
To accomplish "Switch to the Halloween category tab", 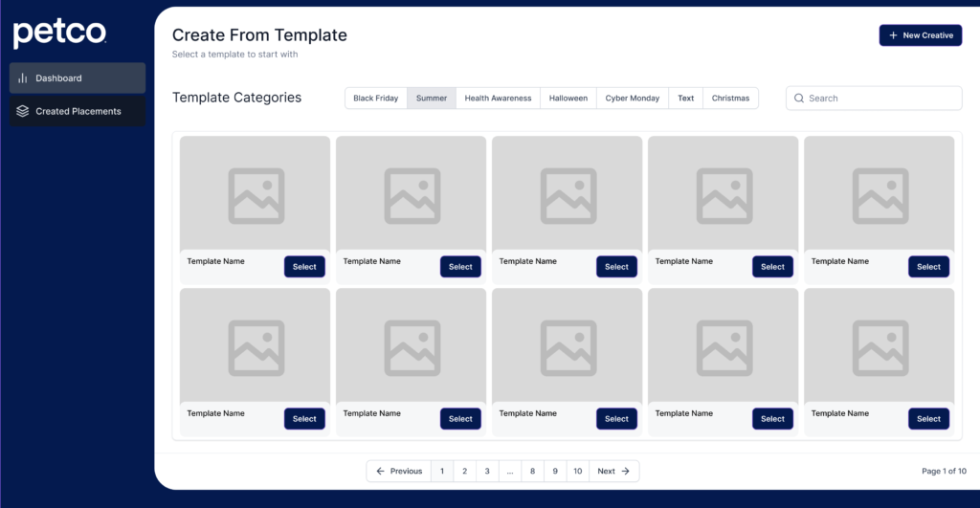I will pos(568,99).
